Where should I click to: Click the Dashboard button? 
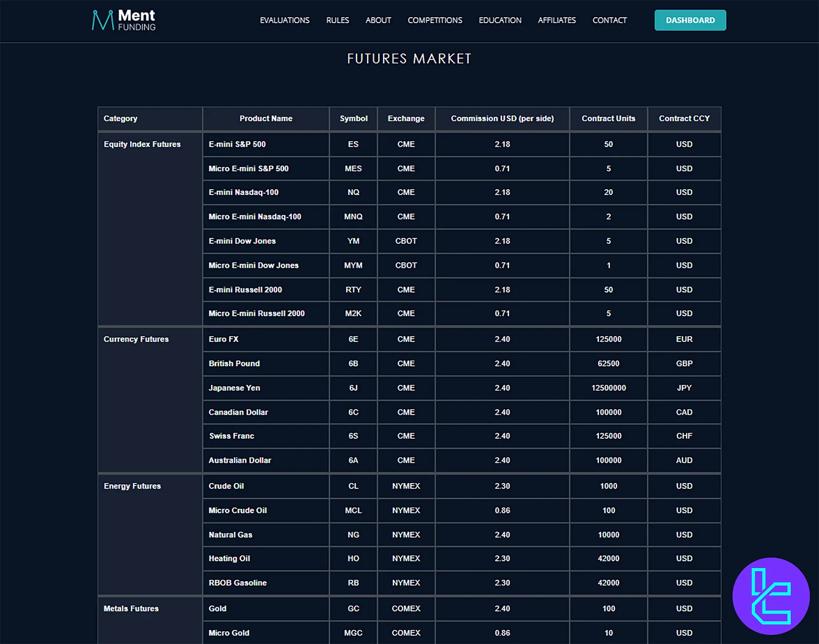click(x=690, y=20)
